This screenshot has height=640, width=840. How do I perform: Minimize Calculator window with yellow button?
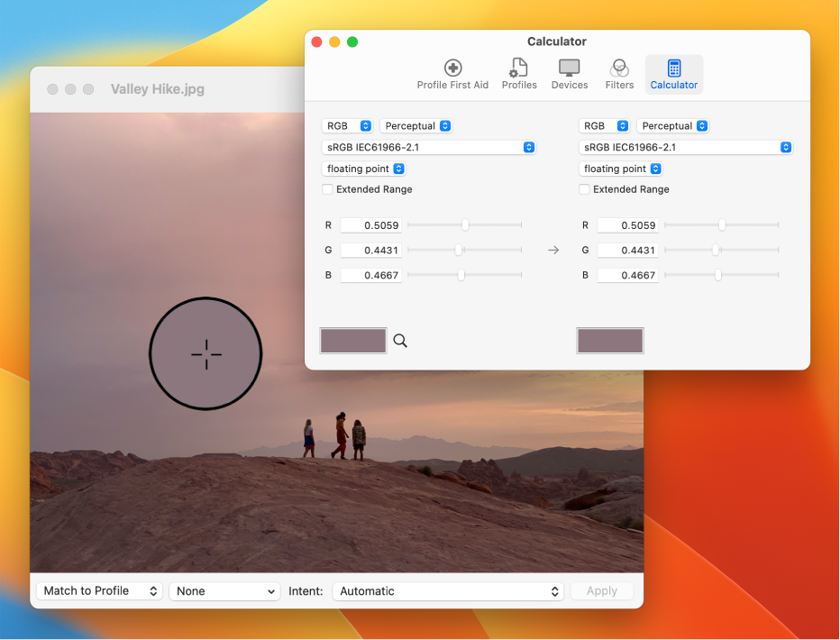pyautogui.click(x=334, y=41)
